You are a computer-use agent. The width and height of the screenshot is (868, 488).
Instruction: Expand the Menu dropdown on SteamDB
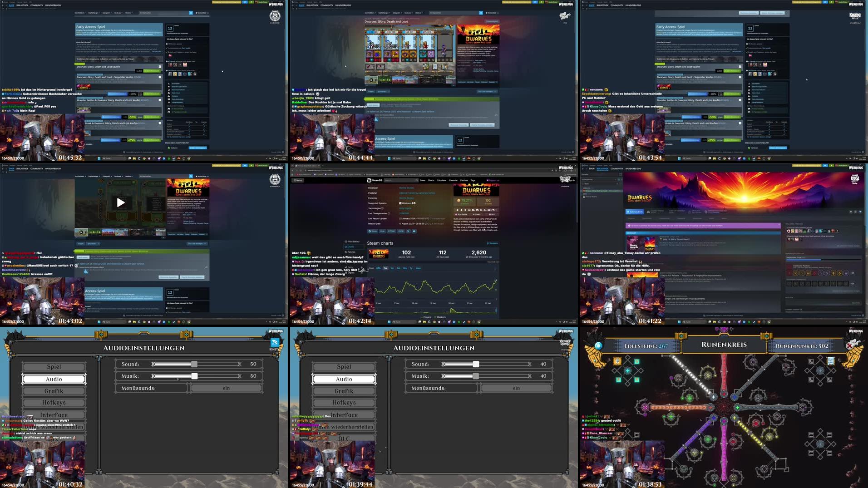(298, 180)
